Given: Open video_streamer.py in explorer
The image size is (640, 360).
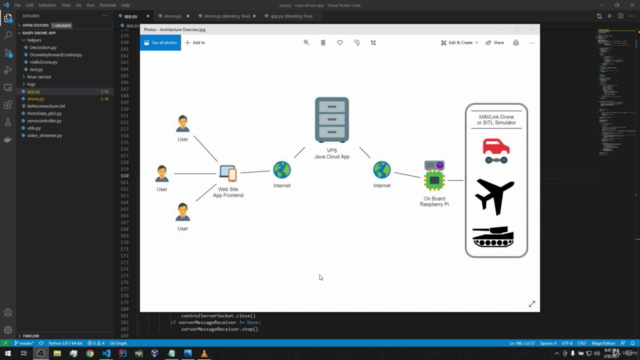Looking at the screenshot, I should click(44, 136).
